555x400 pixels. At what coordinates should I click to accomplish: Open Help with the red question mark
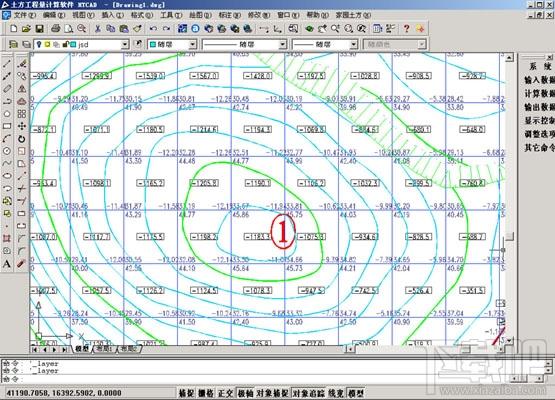(406, 29)
